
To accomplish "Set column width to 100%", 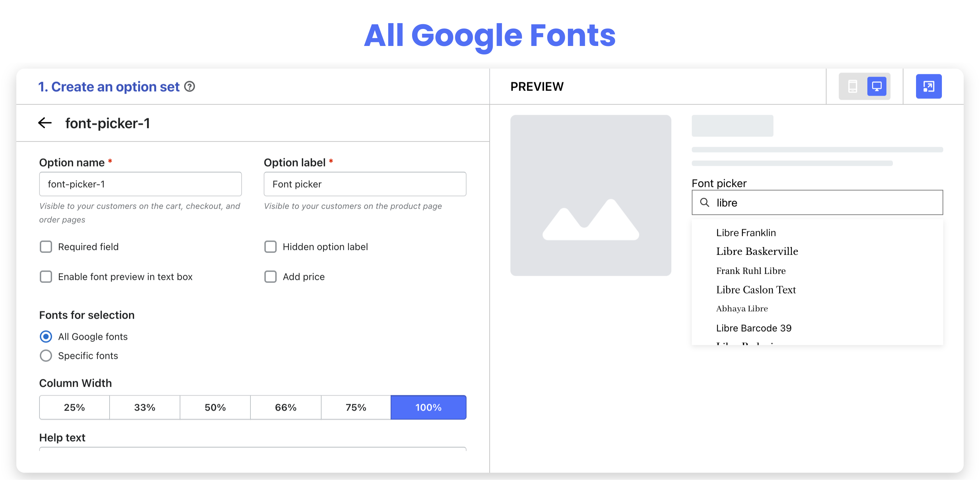I will pyautogui.click(x=428, y=407).
